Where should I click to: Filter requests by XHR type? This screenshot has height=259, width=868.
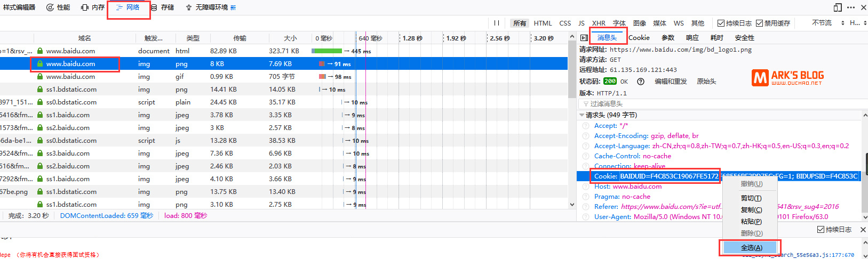coord(599,23)
